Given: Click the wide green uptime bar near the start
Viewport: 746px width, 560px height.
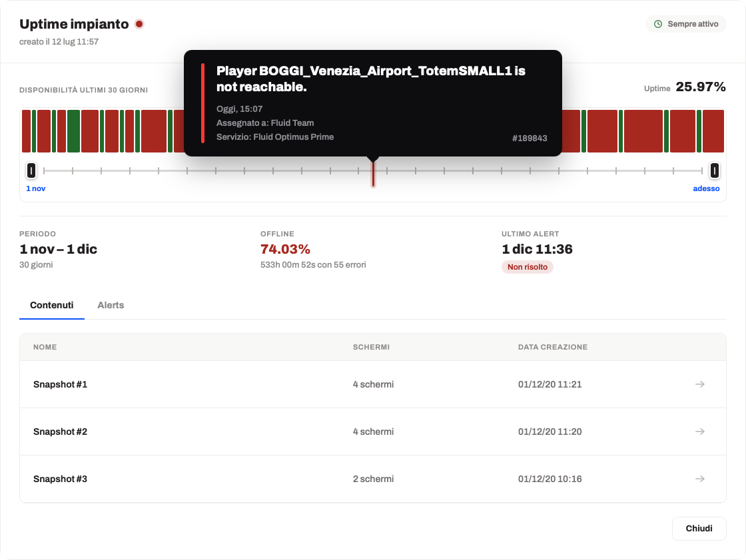Looking at the screenshot, I should tap(73, 131).
